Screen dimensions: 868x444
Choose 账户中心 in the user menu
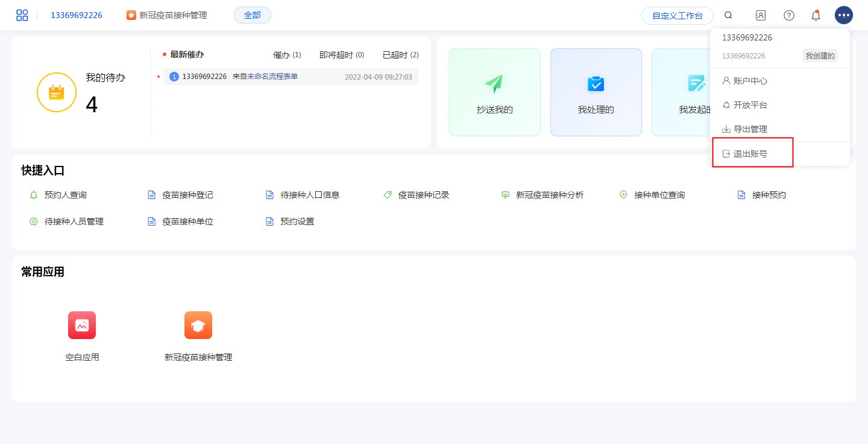tap(750, 81)
